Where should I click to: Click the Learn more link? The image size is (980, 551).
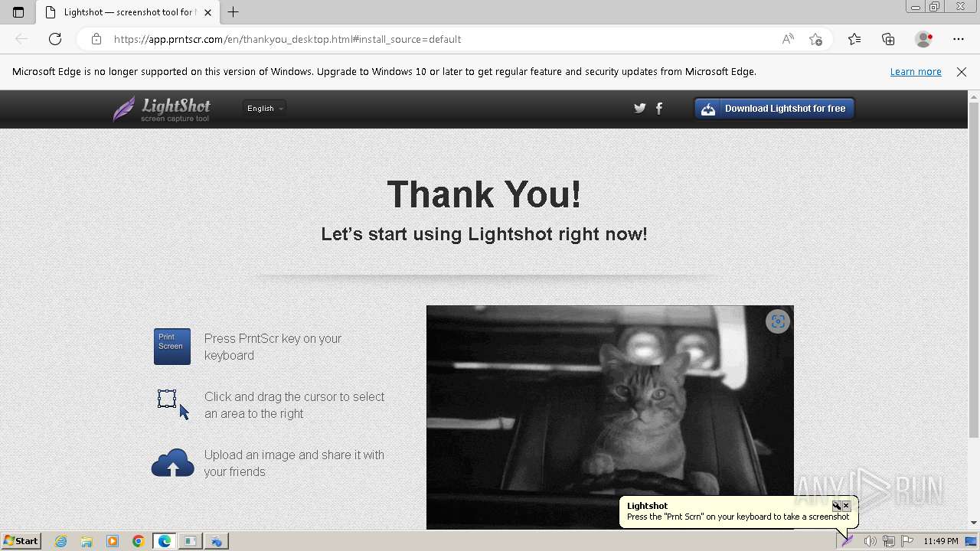click(916, 71)
